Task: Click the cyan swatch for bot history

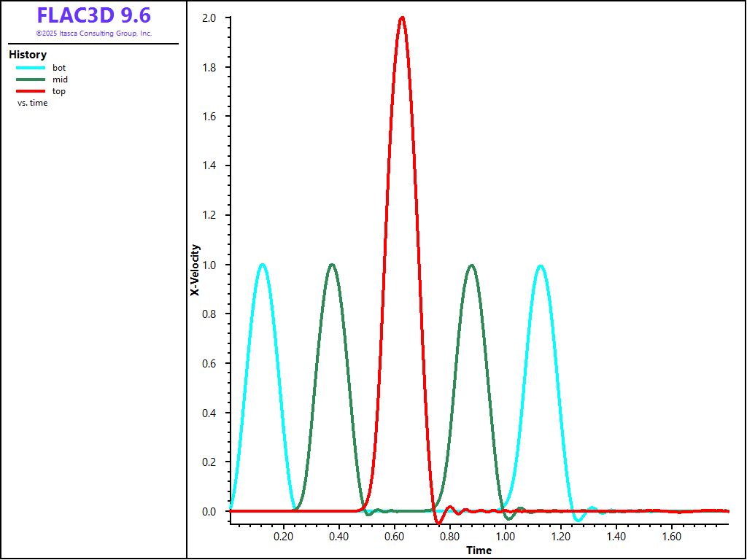Action: click(31, 68)
